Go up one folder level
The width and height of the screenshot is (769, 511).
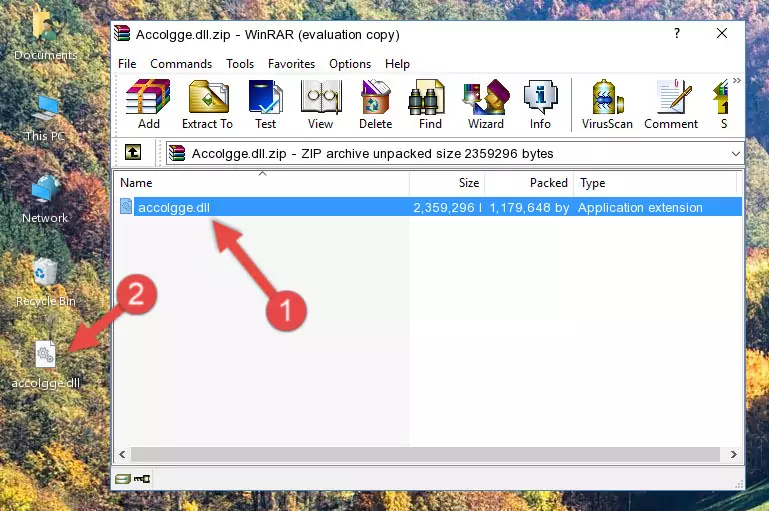pos(133,153)
